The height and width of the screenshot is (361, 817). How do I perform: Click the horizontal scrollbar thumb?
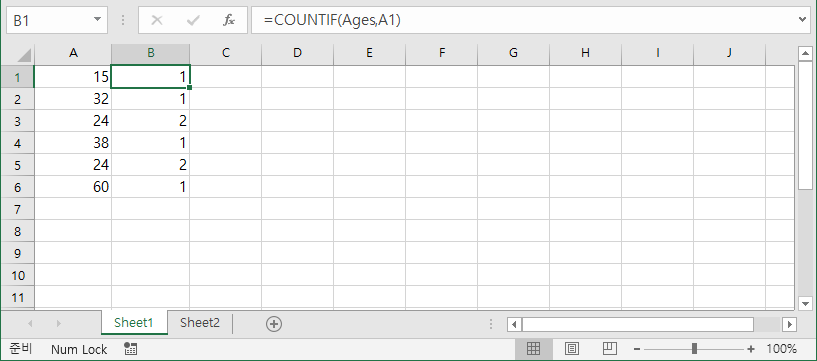point(638,325)
